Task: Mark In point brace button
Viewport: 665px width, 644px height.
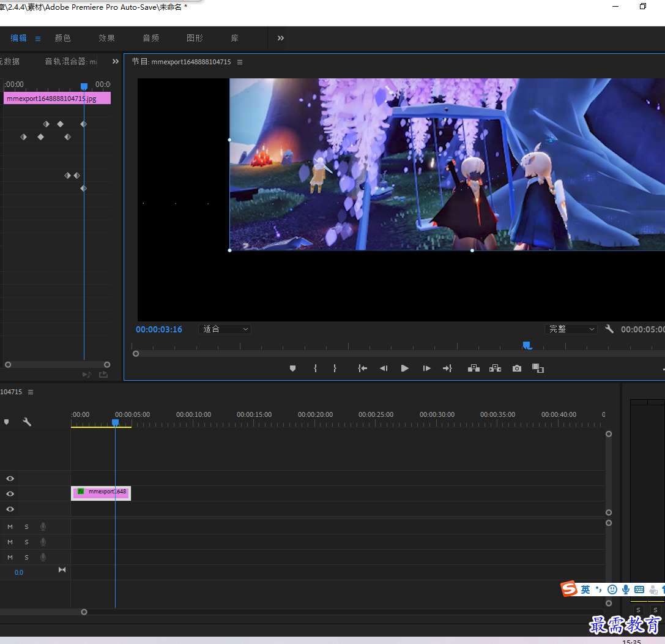Action: (315, 369)
